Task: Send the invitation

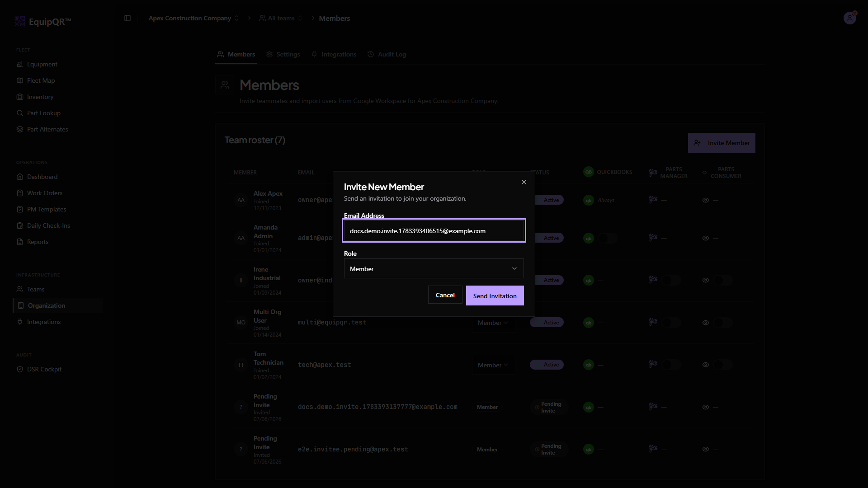Action: [495, 296]
